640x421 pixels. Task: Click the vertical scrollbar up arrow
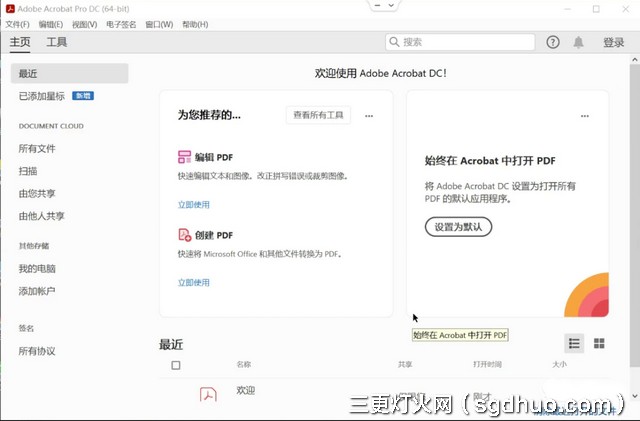pyautogui.click(x=635, y=60)
